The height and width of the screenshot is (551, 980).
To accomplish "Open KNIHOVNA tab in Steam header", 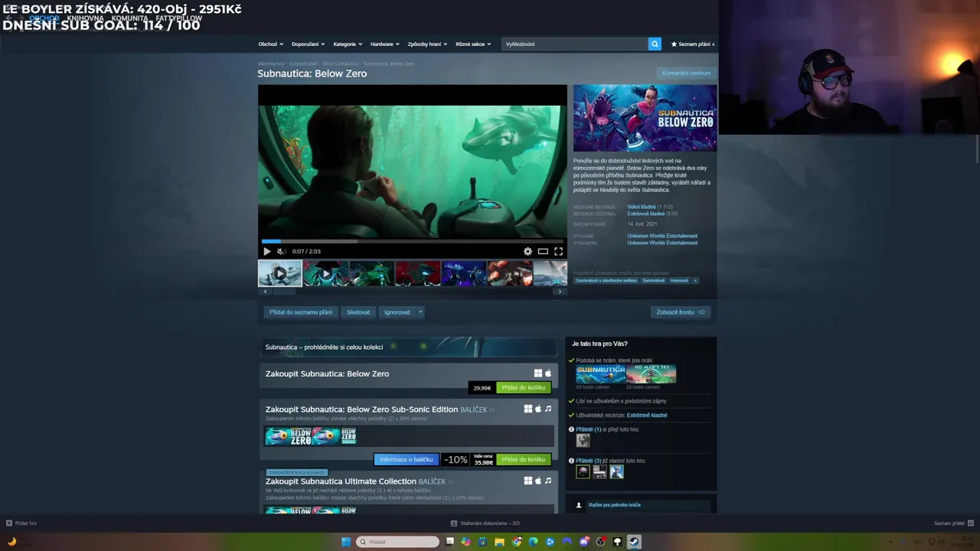I will pyautogui.click(x=85, y=18).
